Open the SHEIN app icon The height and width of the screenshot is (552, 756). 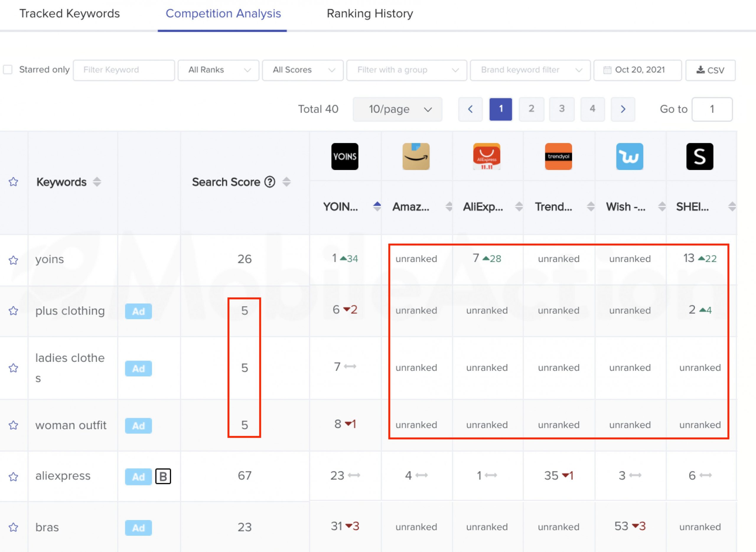pyautogui.click(x=700, y=157)
